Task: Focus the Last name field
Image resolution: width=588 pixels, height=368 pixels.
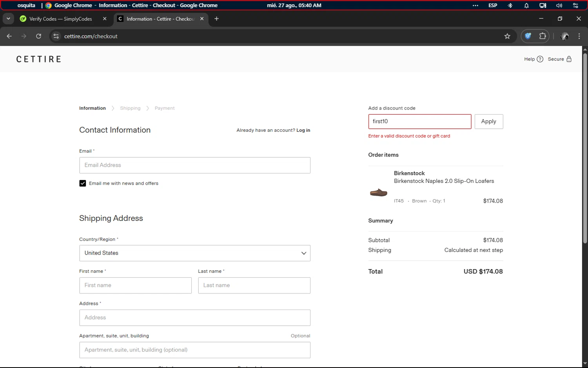Action: 254,285
